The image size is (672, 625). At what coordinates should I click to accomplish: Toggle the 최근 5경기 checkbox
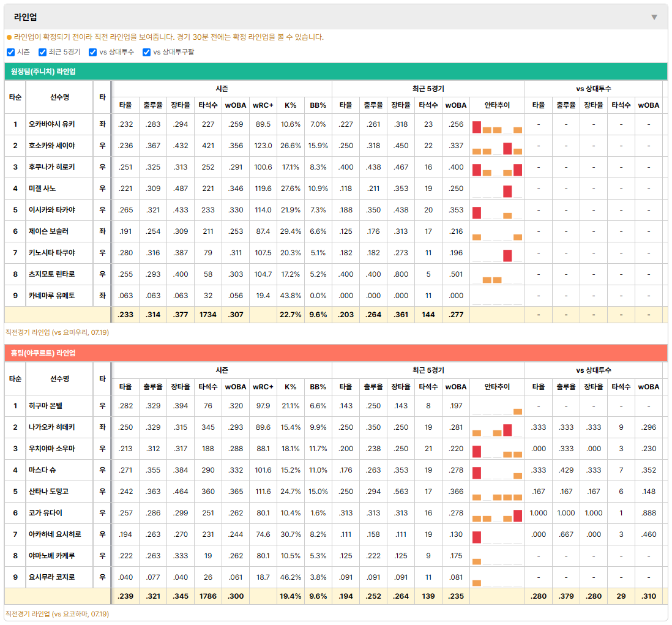[x=42, y=52]
